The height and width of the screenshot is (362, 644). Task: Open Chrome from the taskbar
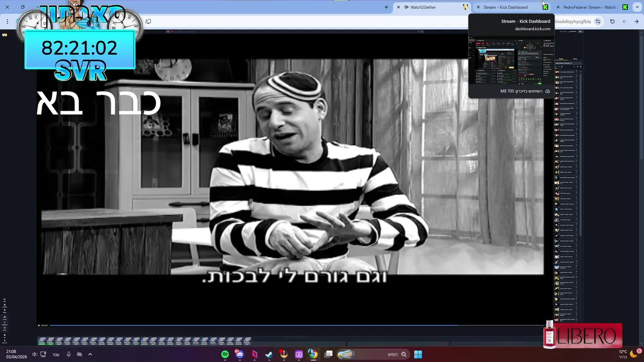coord(313,354)
